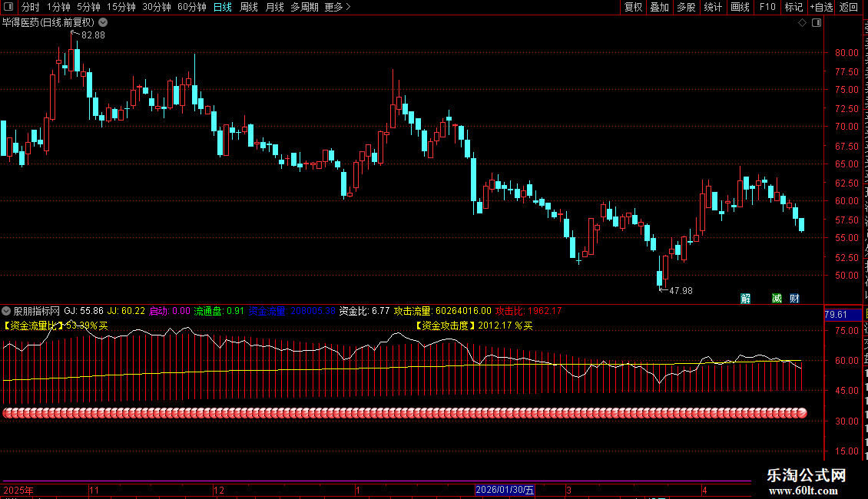The height and width of the screenshot is (499, 868).
Task: Click the 12 month label on time axis
Action: (219, 490)
